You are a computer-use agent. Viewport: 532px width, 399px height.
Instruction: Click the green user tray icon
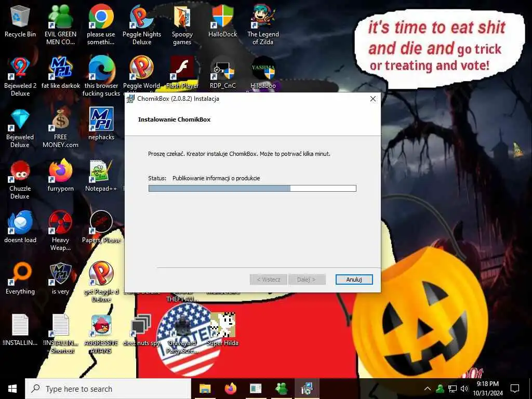click(x=440, y=389)
